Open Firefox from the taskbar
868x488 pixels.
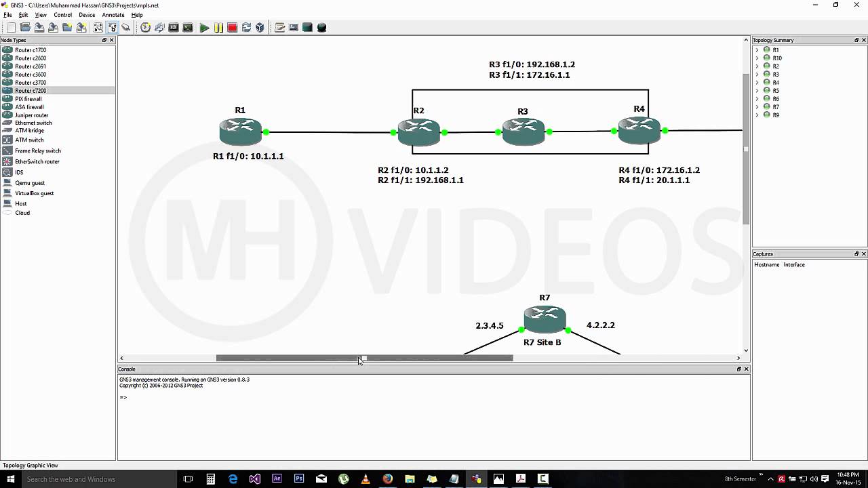[x=387, y=479]
